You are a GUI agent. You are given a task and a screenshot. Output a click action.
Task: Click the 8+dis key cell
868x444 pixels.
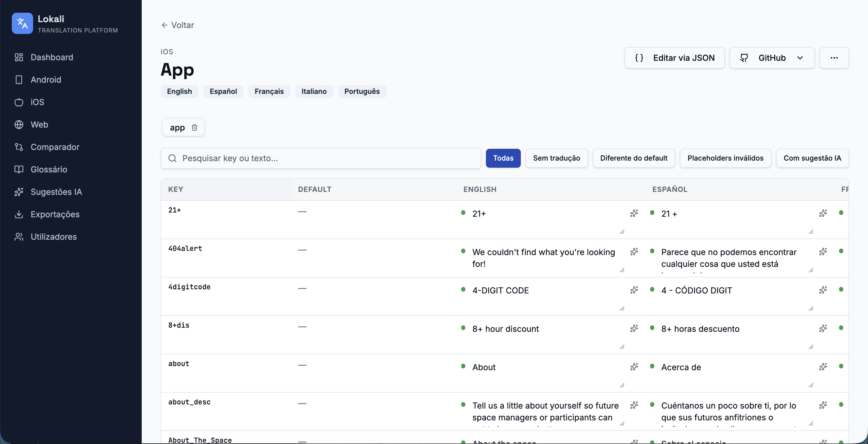coord(226,335)
